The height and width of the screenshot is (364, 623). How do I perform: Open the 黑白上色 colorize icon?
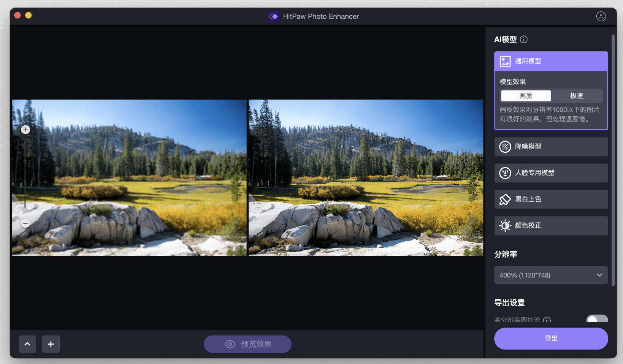coord(505,199)
